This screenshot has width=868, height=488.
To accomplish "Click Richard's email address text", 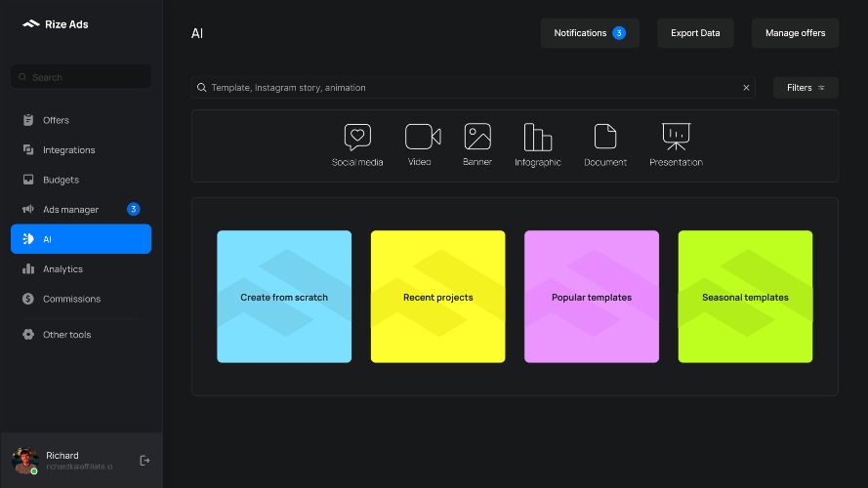I will (79, 467).
